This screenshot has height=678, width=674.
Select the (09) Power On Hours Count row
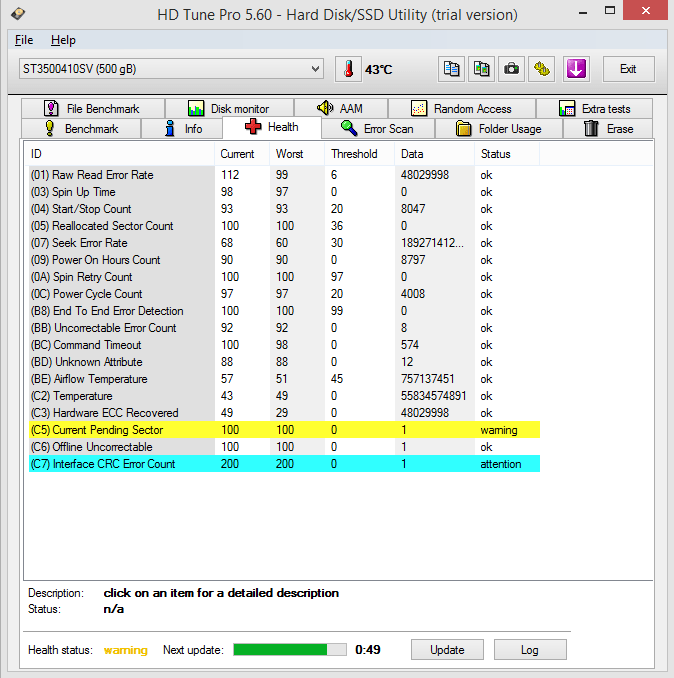(x=284, y=260)
